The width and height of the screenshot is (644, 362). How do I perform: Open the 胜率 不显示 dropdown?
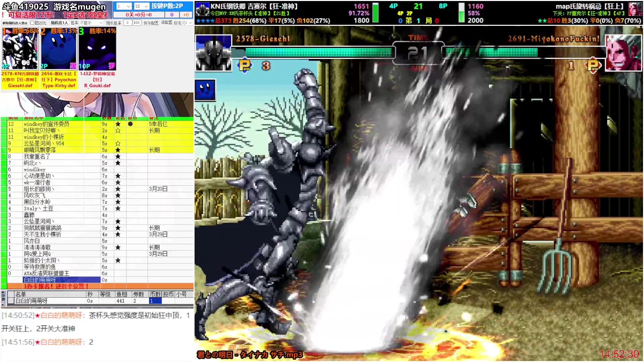(91, 23)
